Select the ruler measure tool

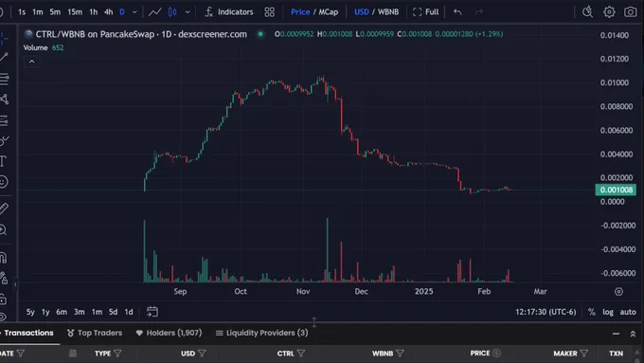tap(4, 209)
